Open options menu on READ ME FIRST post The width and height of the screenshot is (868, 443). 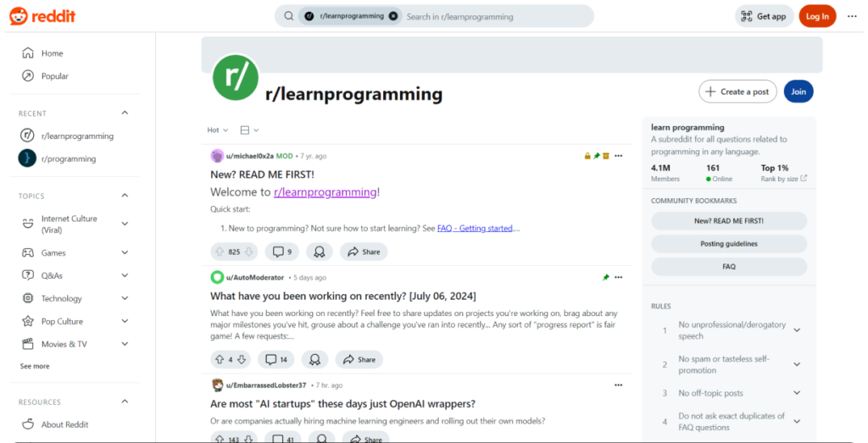(x=618, y=156)
